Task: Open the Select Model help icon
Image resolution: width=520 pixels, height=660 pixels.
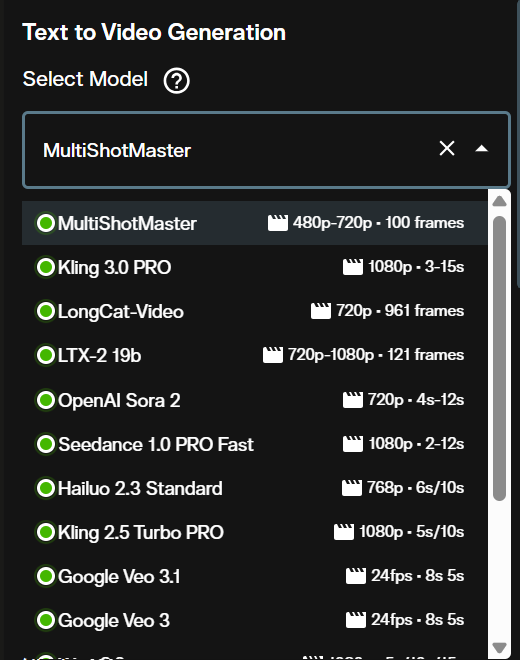Action: [176, 80]
